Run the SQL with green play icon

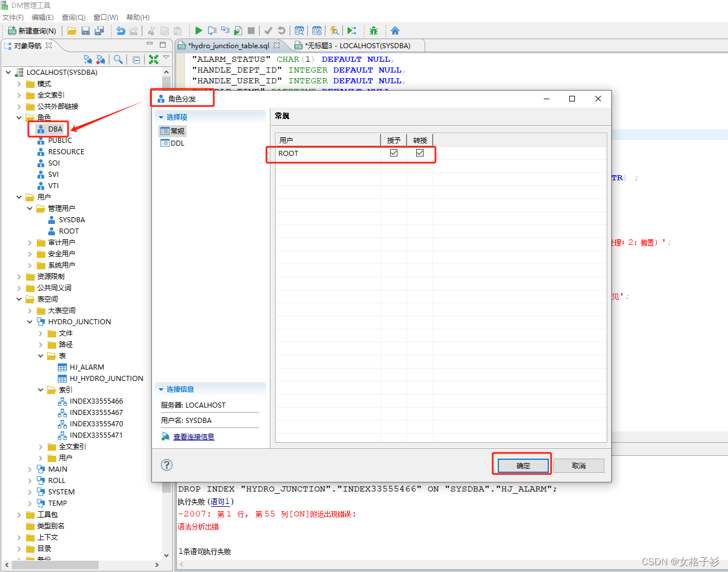tap(198, 31)
